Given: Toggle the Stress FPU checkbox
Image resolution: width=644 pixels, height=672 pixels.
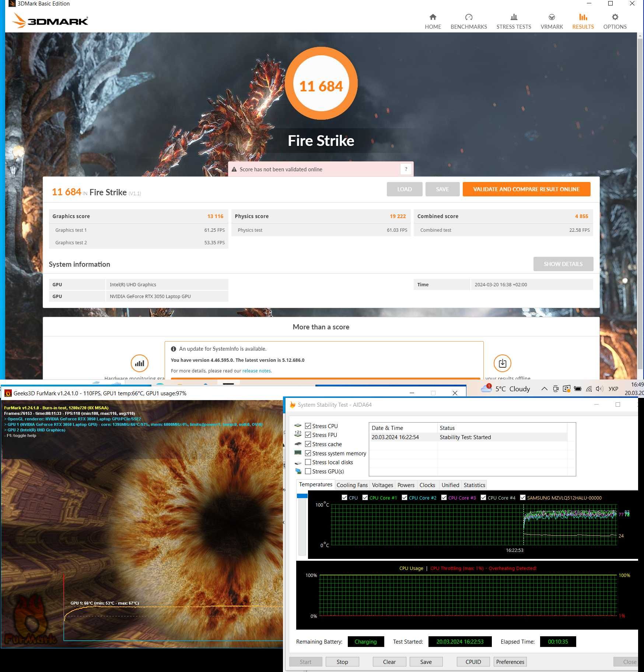Looking at the screenshot, I should (308, 435).
